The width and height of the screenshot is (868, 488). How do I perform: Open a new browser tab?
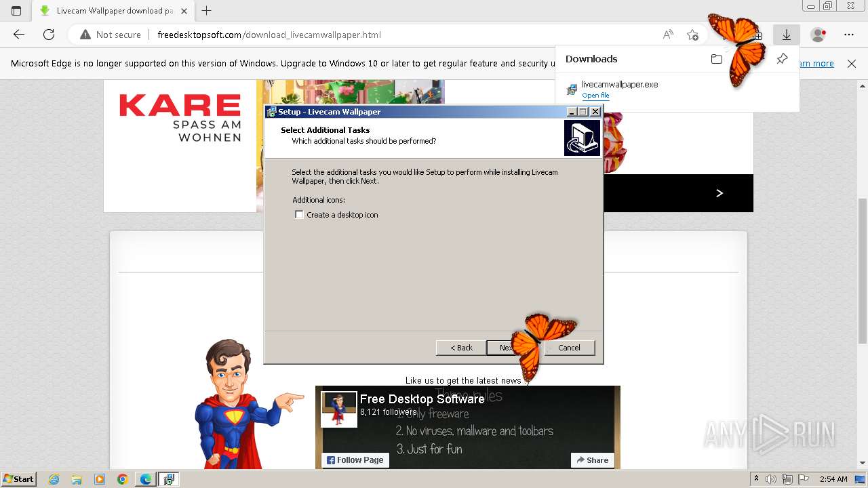[x=207, y=11]
